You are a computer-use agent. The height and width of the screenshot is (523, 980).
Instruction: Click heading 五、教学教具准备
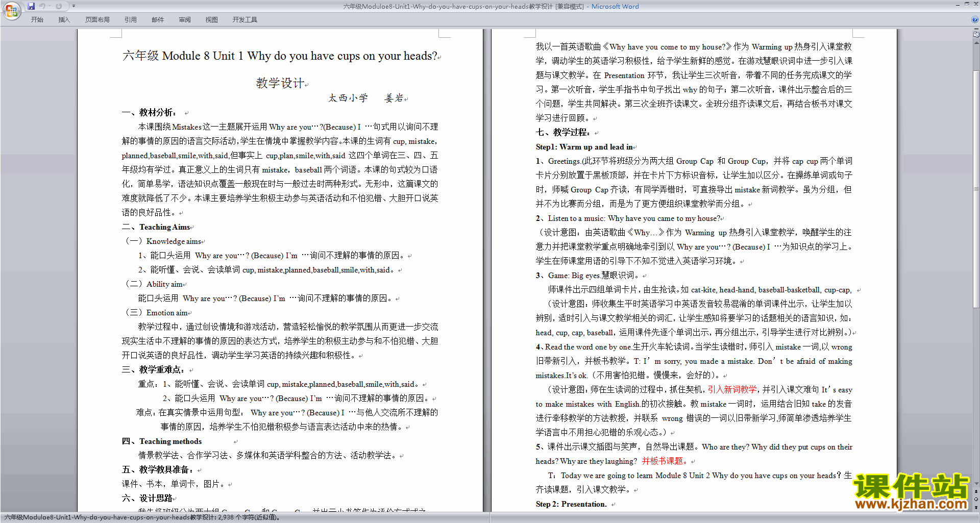[x=157, y=470]
